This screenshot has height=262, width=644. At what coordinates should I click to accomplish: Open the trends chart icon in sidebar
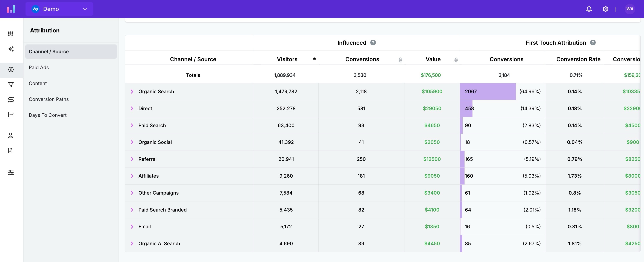pos(11,114)
